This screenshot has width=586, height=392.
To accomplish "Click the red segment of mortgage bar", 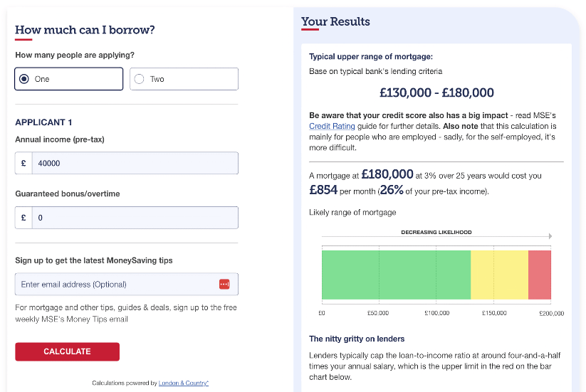I will tap(539, 275).
